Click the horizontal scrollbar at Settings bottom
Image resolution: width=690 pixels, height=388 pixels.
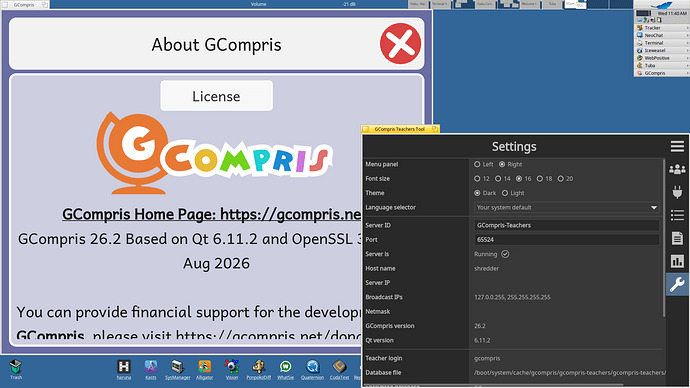click(493, 384)
